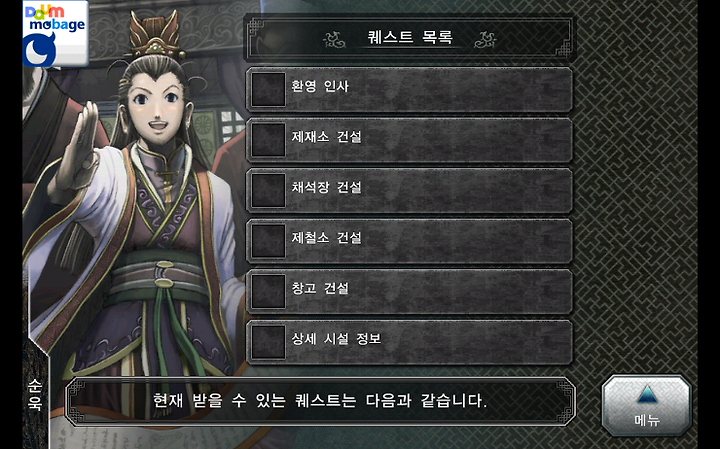Image resolution: width=720 pixels, height=449 pixels.
Task: Tick the checkbox beside 제철소 건설
Action: (268, 241)
